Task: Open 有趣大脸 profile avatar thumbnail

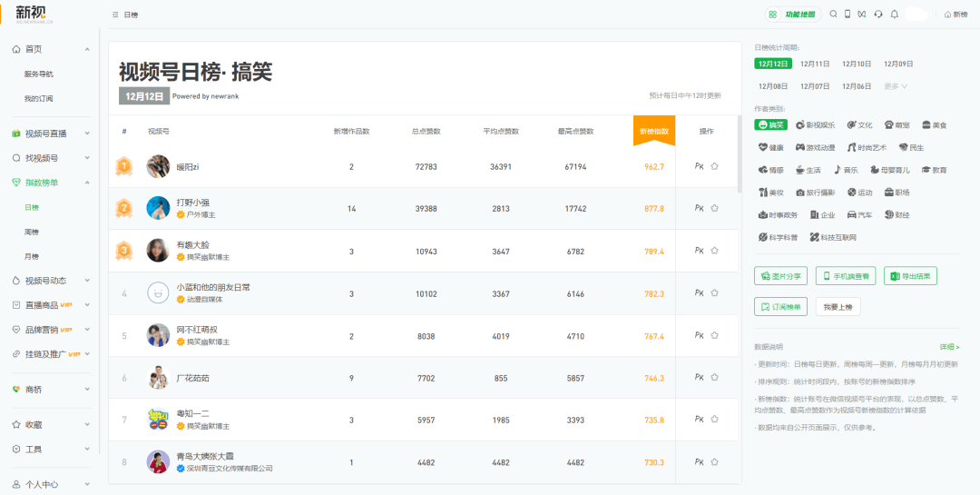Action: (x=158, y=251)
